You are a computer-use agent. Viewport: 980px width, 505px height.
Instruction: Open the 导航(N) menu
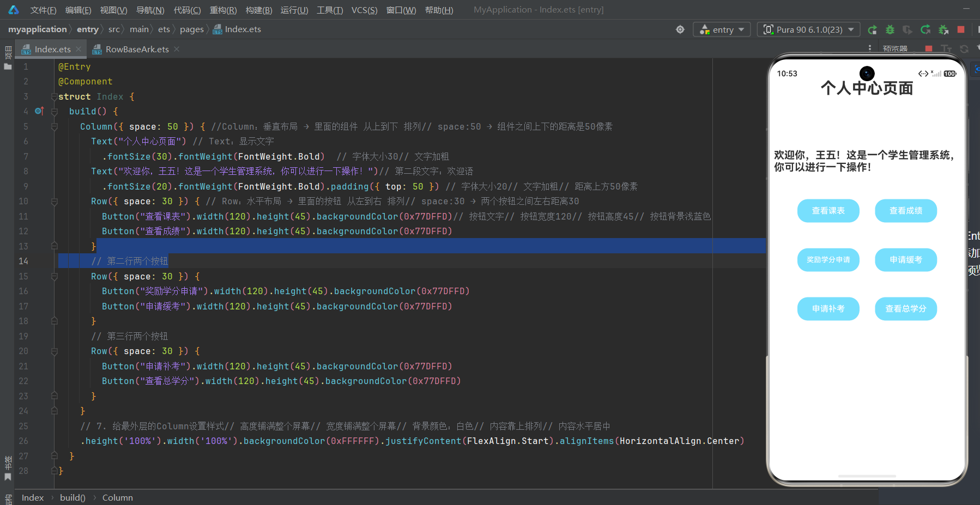pos(150,10)
